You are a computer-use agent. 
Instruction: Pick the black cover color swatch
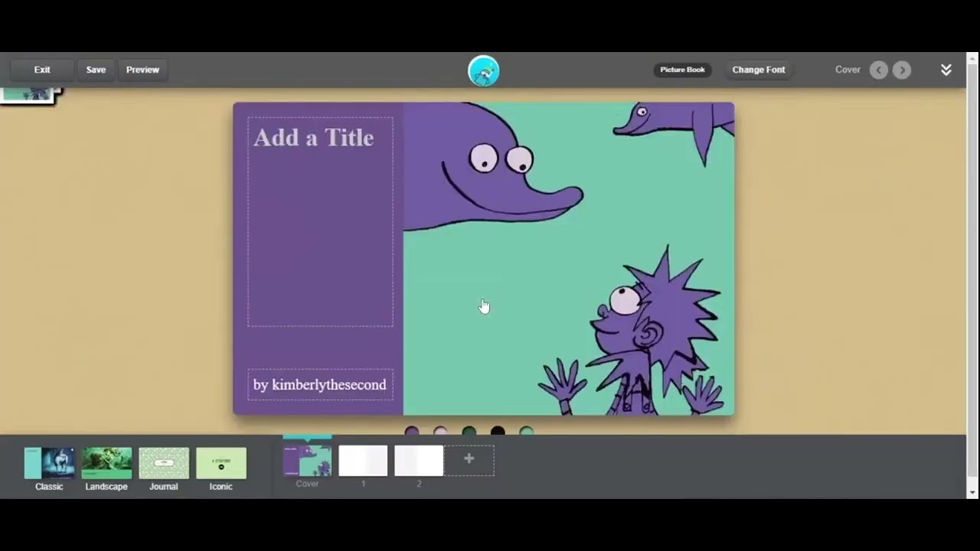point(498,431)
